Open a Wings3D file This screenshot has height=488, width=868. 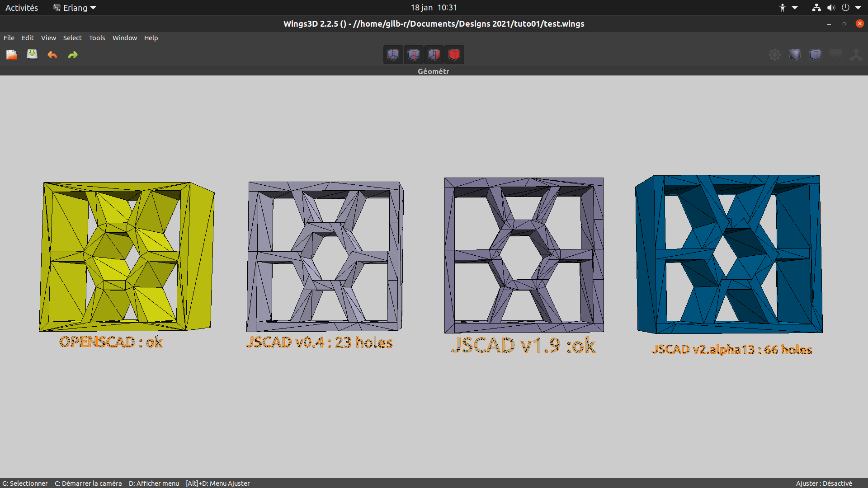pyautogui.click(x=11, y=54)
